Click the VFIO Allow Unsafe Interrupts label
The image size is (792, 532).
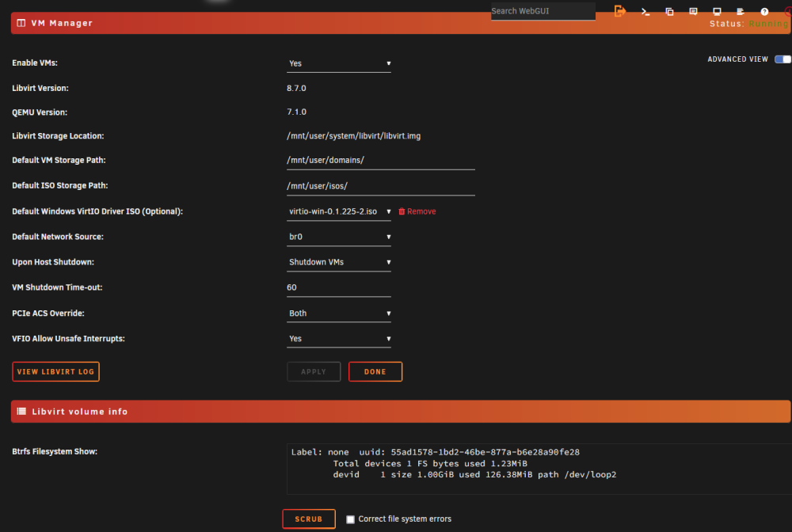point(68,339)
